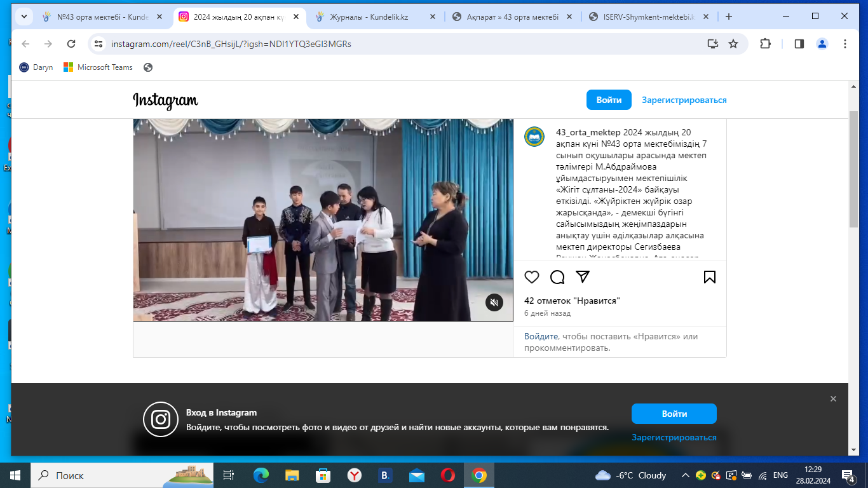This screenshot has height=488, width=868.
Task: Open Chrome extensions puzzle icon
Action: tap(765, 44)
